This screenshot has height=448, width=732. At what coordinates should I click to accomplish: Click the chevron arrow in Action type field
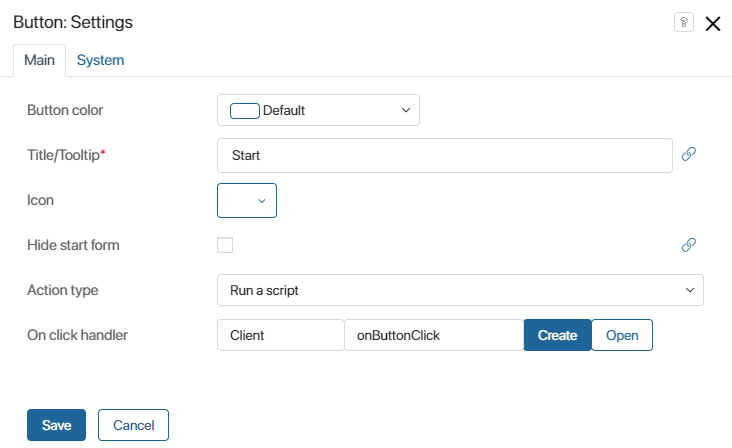(689, 290)
